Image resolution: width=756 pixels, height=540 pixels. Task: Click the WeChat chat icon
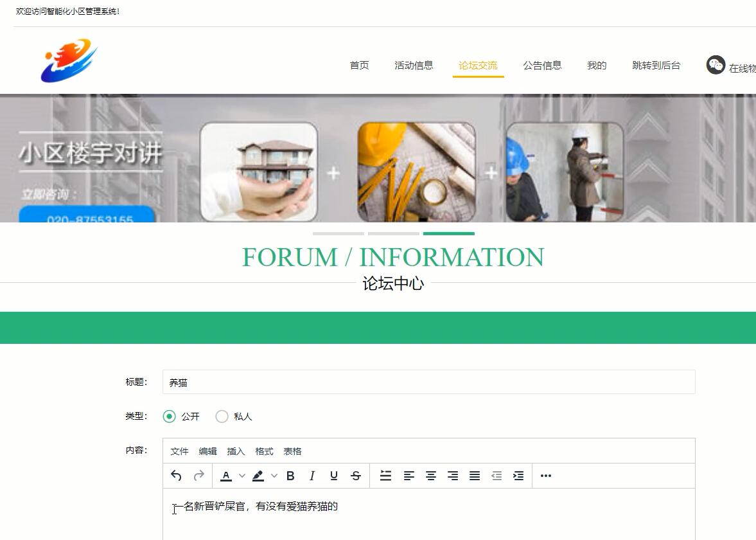pyautogui.click(x=716, y=65)
